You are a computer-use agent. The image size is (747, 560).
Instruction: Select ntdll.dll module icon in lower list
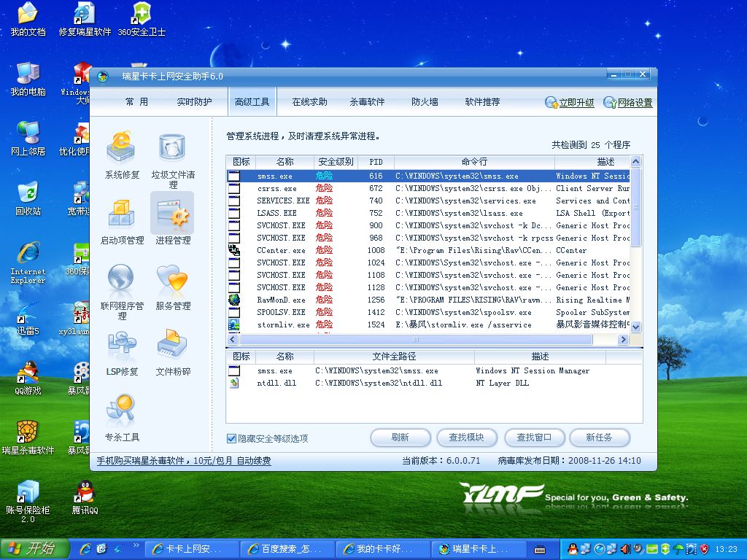click(x=234, y=383)
